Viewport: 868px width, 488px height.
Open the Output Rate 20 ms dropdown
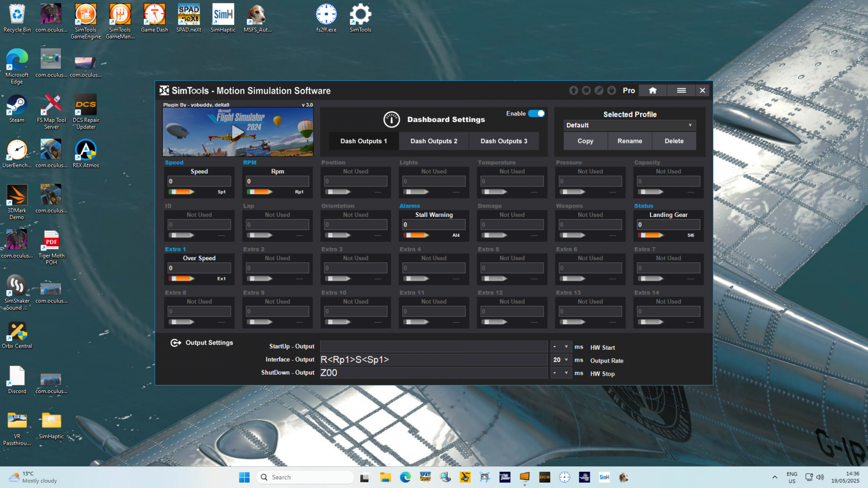[x=561, y=359]
